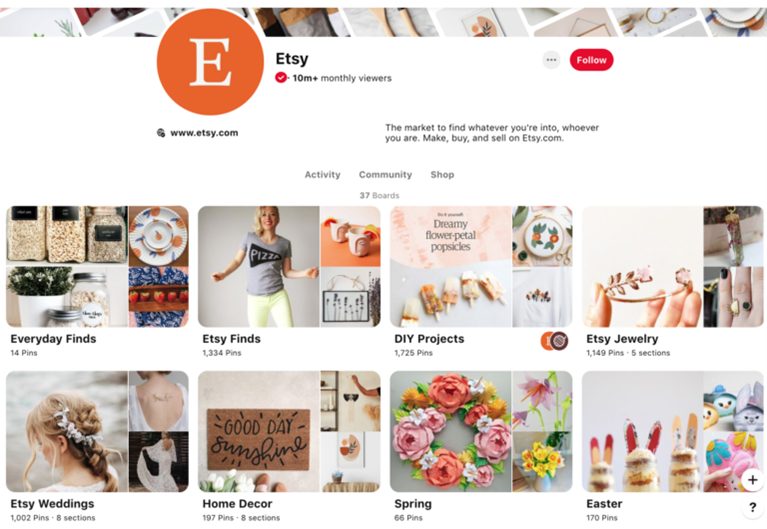767x529 pixels.
Task: Open the Spring board with flower wreath
Action: coord(481,431)
